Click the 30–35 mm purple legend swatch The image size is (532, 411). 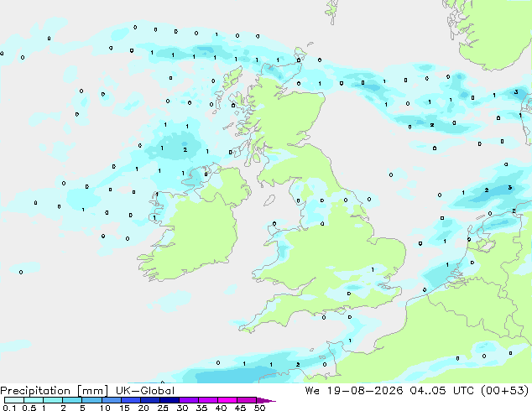tap(188, 400)
